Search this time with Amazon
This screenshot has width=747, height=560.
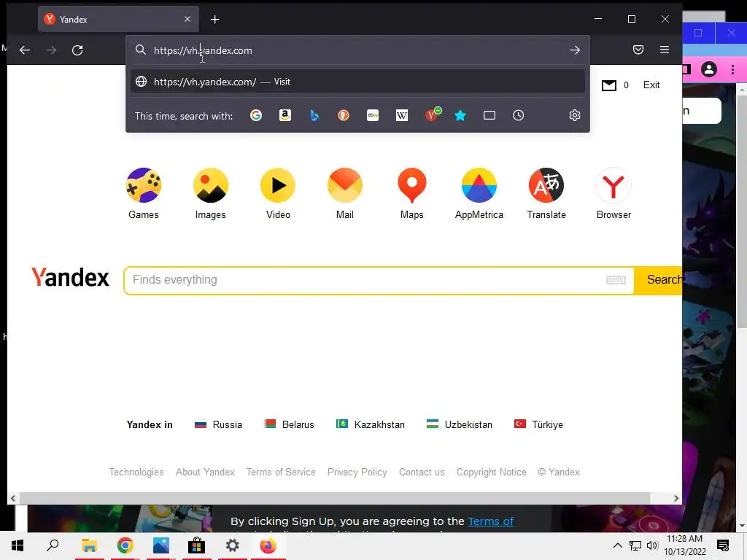pyautogui.click(x=285, y=115)
